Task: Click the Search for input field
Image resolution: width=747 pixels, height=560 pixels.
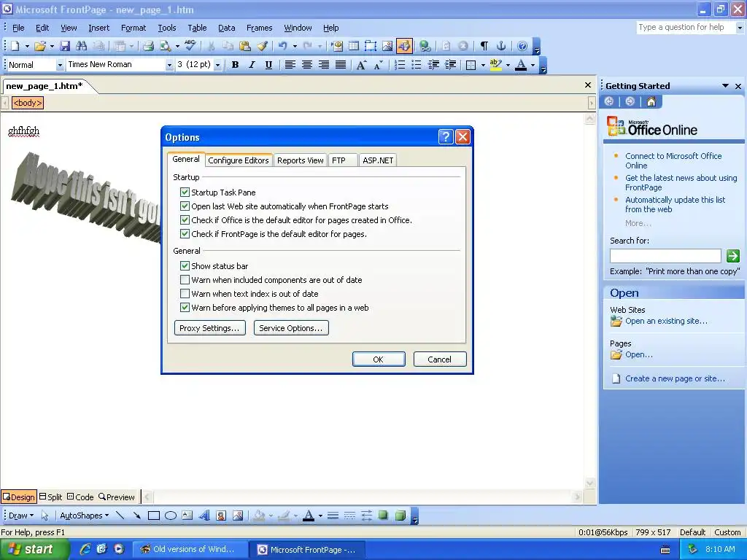Action: pyautogui.click(x=665, y=256)
